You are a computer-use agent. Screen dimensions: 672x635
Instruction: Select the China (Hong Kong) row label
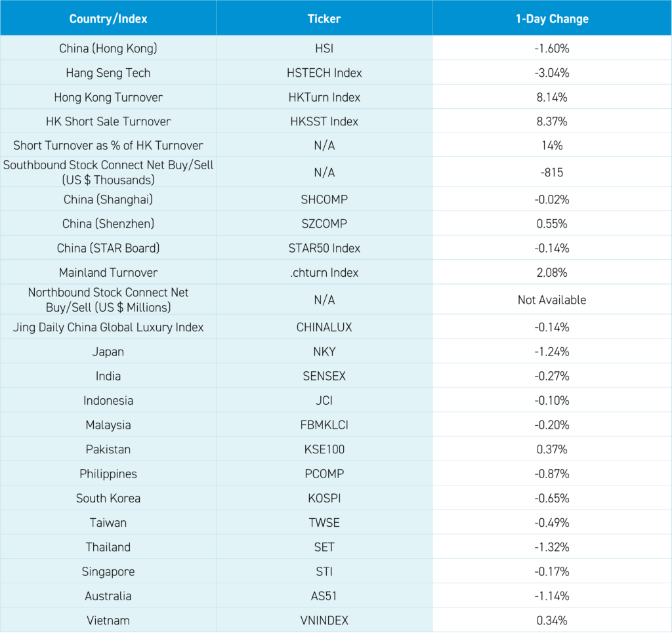108,49
